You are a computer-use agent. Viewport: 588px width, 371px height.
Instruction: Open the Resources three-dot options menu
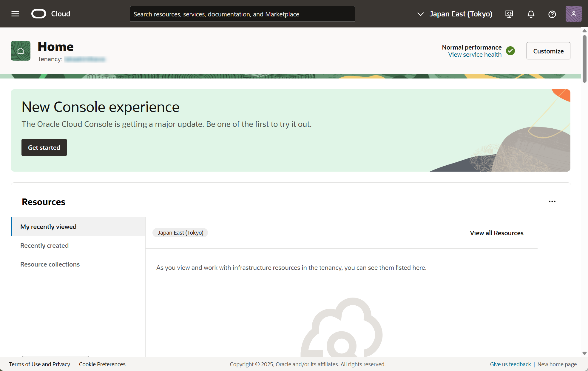click(552, 201)
